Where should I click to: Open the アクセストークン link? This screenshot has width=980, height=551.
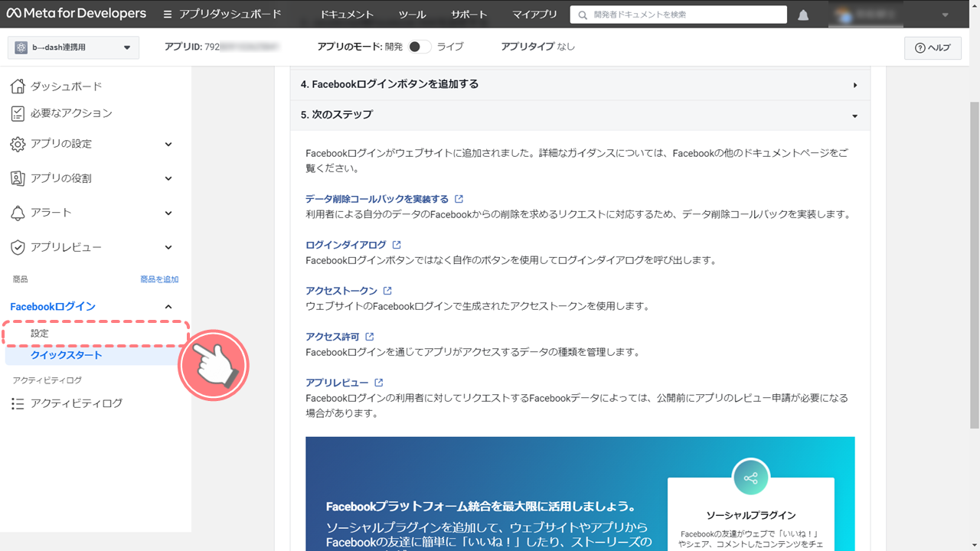pos(341,291)
